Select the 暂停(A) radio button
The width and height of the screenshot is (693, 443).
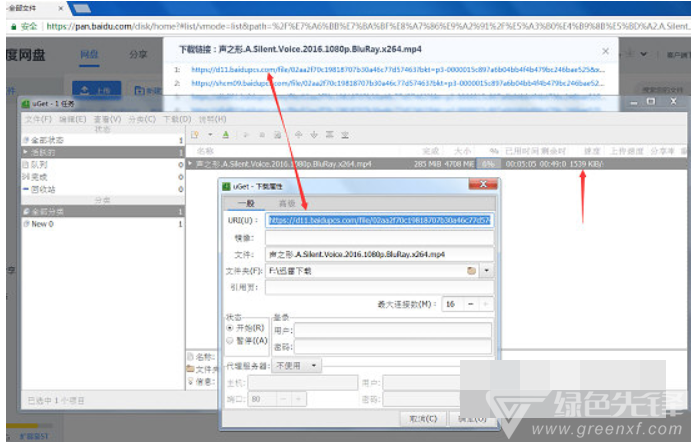230,340
